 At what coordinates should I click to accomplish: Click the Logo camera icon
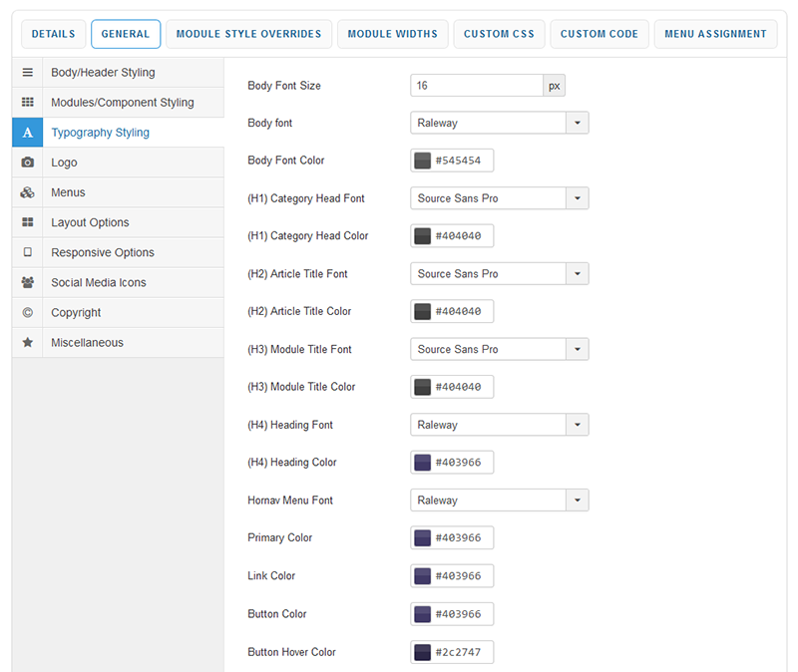click(27, 163)
